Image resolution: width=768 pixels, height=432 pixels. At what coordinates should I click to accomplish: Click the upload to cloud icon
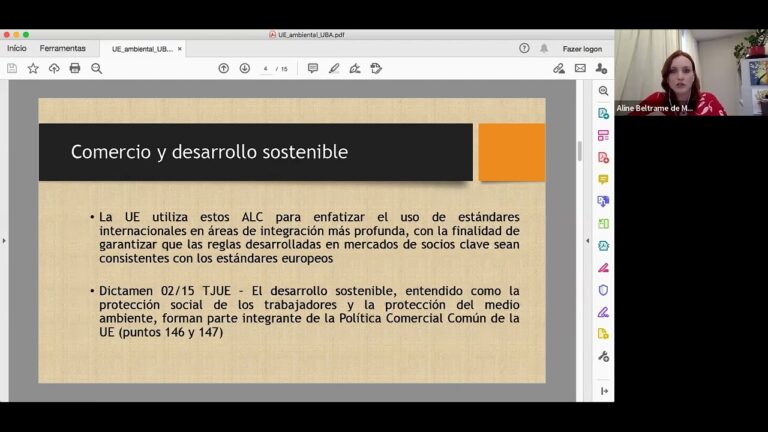coord(54,69)
